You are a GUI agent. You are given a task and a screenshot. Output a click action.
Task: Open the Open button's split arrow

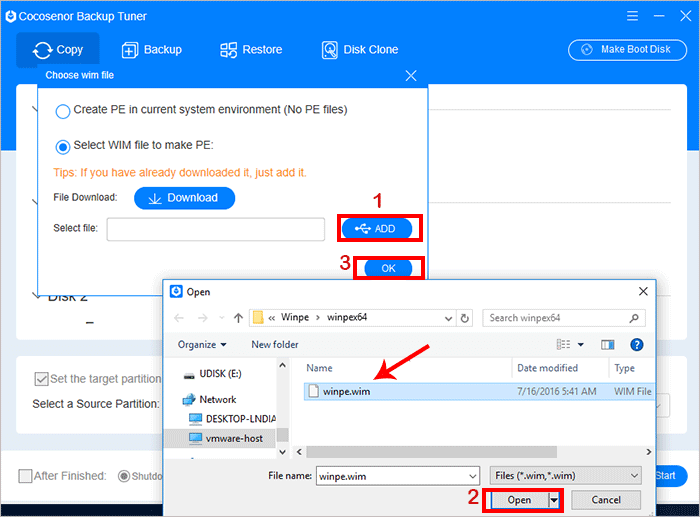[x=554, y=500]
